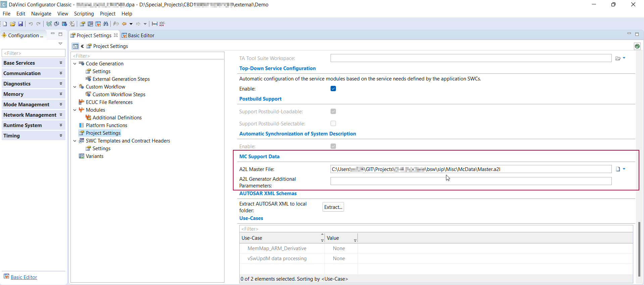The width and height of the screenshot is (644, 285).
Task: Open Basic Editor from the toolbar icon
Action: (98, 24)
